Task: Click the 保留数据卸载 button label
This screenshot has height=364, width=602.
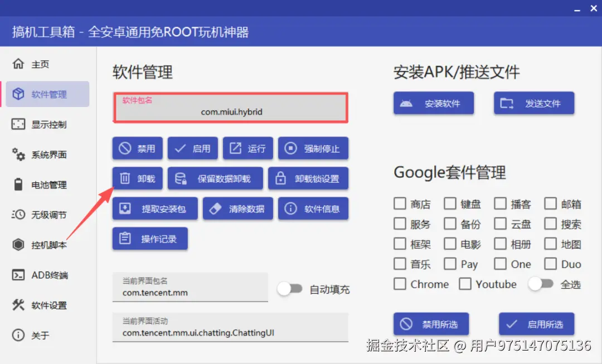Action: point(224,178)
